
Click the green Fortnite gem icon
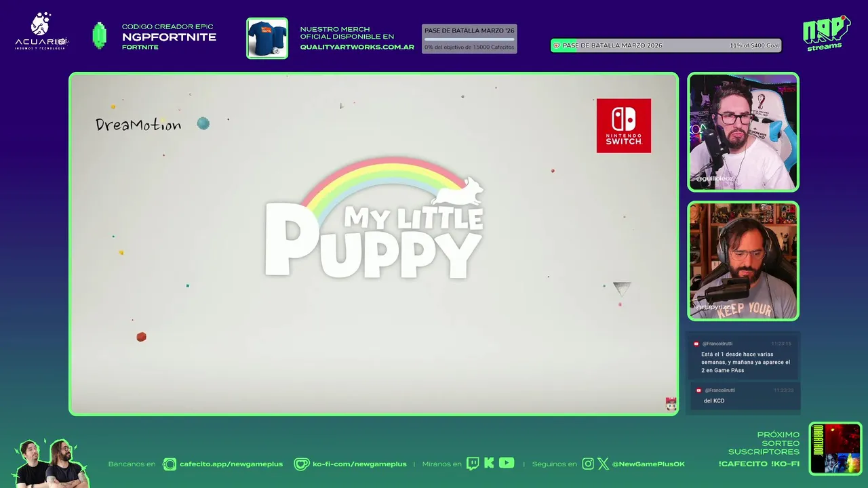tap(100, 35)
